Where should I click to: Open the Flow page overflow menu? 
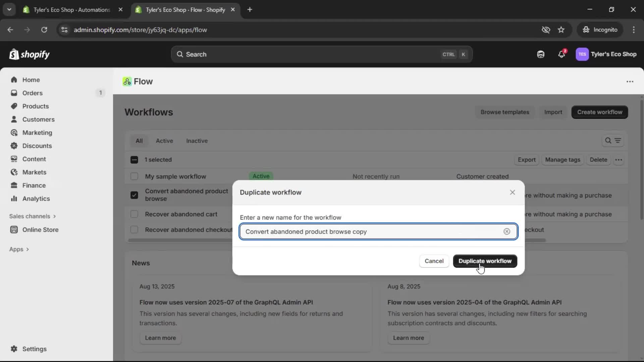(x=630, y=81)
